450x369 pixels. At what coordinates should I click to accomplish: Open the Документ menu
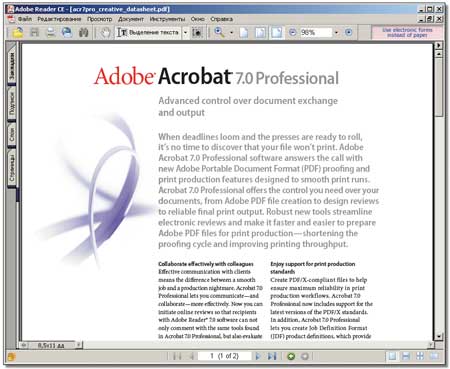(131, 19)
